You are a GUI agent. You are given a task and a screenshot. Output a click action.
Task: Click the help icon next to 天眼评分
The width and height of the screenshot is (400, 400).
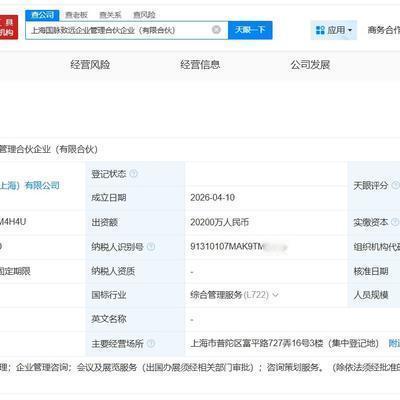pos(395,185)
